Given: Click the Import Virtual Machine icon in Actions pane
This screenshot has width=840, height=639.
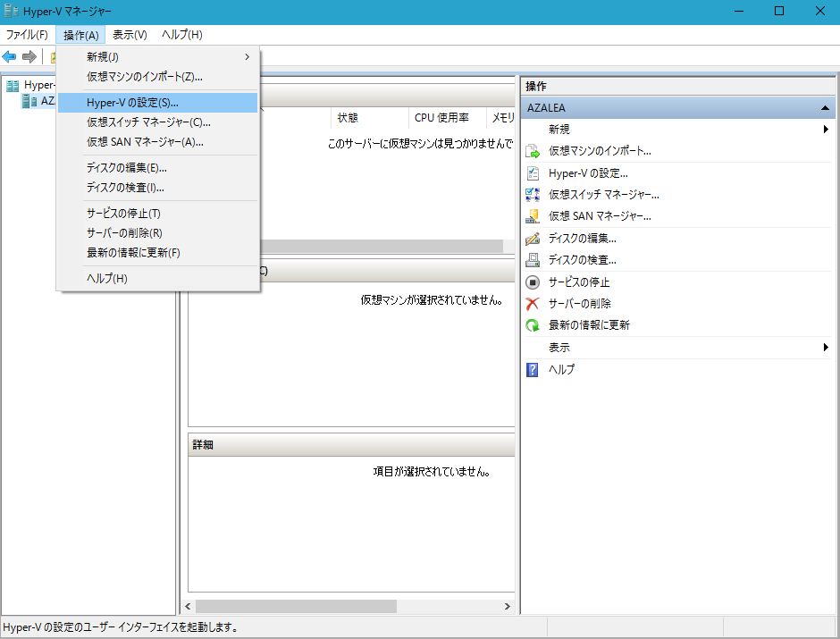Looking at the screenshot, I should pos(533,151).
